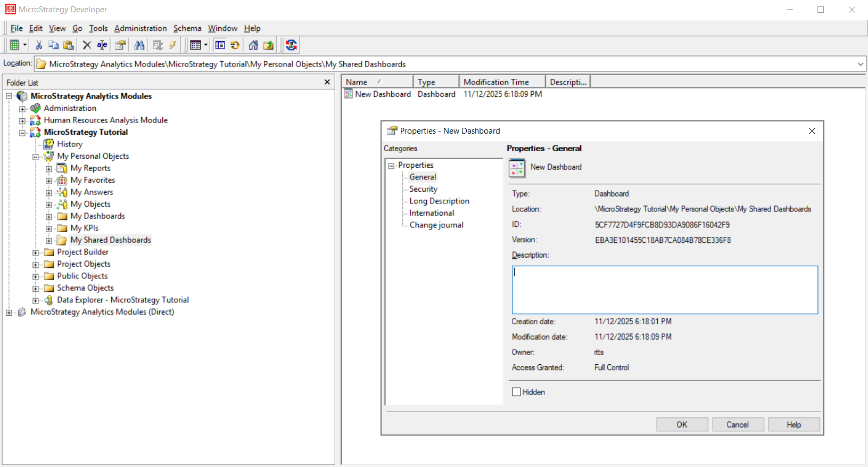This screenshot has width=868, height=467.
Task: Click the Paste clipboard toolbar icon
Action: 68,45
